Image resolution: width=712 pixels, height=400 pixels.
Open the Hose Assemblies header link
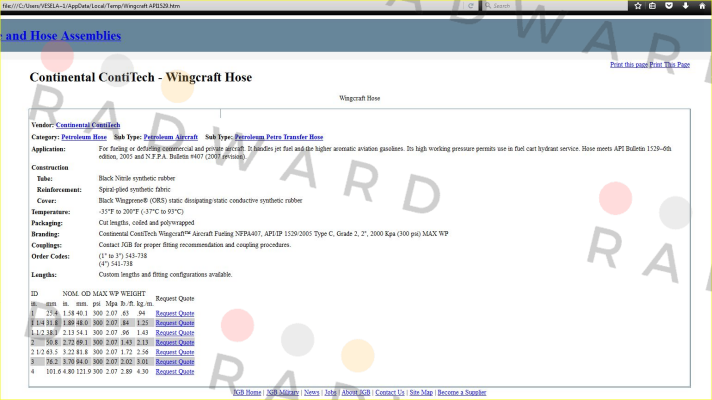61,35
